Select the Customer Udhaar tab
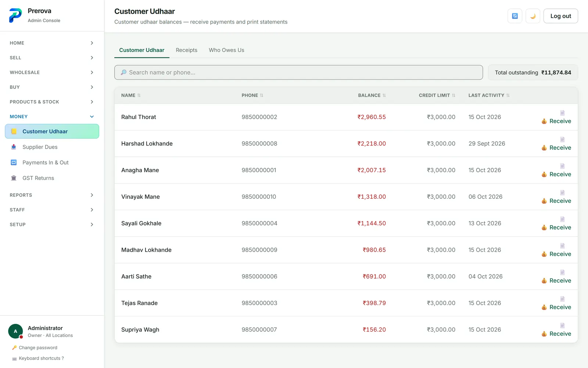This screenshot has width=588, height=368. (x=142, y=50)
